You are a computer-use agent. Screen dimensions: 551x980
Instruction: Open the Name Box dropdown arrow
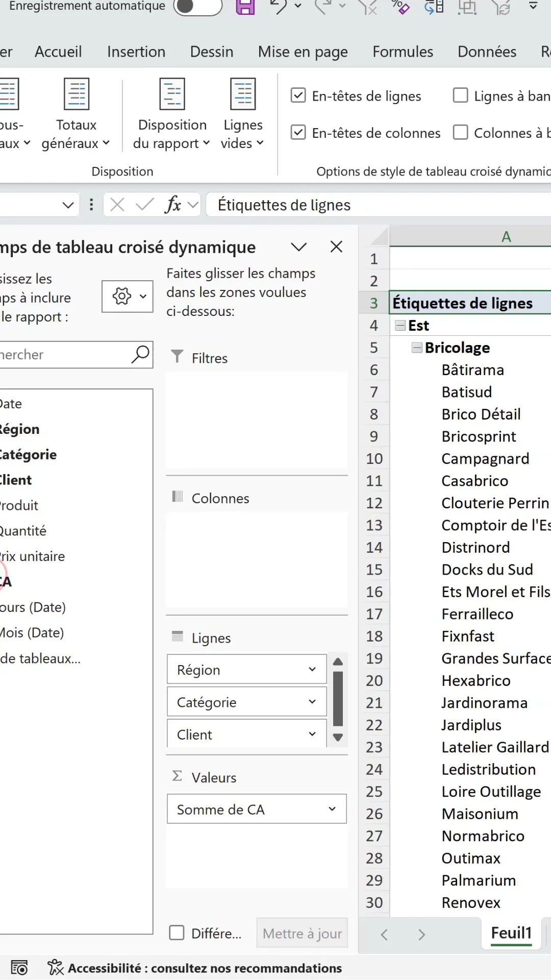point(68,205)
